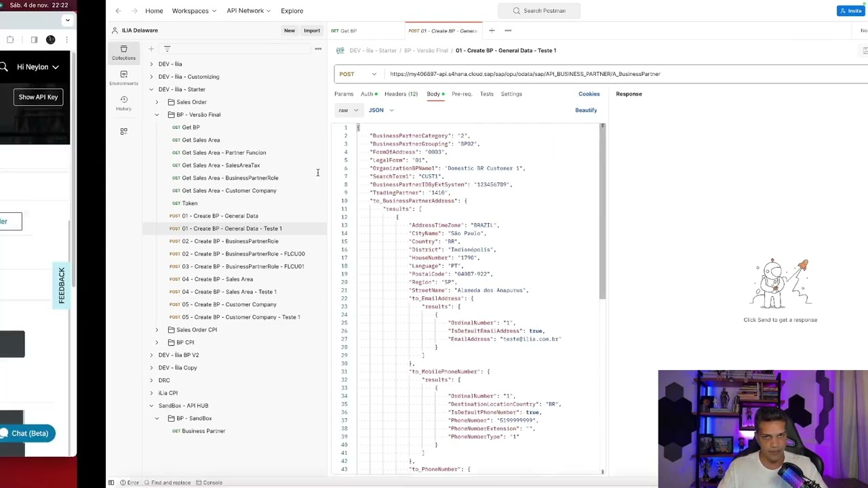This screenshot has height=488, width=868.
Task: Switch to the Headers (12) tab
Action: (401, 94)
